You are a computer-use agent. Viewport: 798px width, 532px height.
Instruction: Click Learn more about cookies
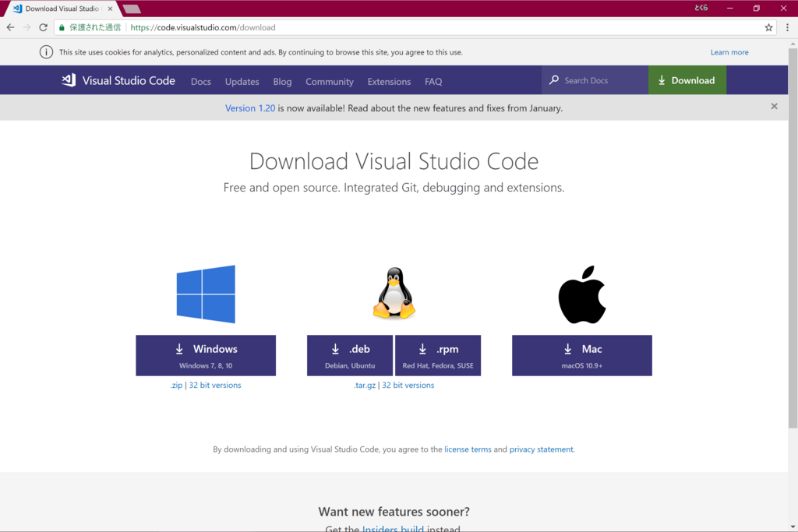(729, 52)
